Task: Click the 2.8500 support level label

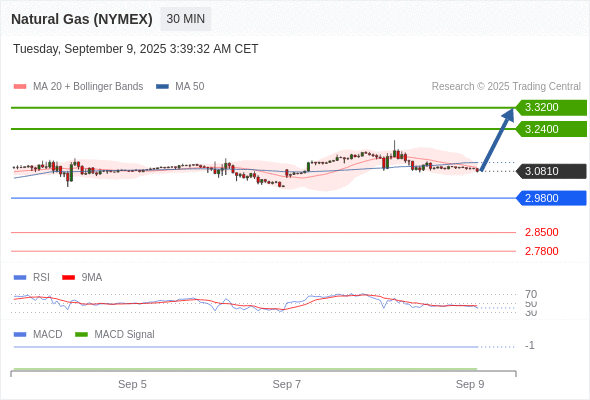Action: (541, 232)
